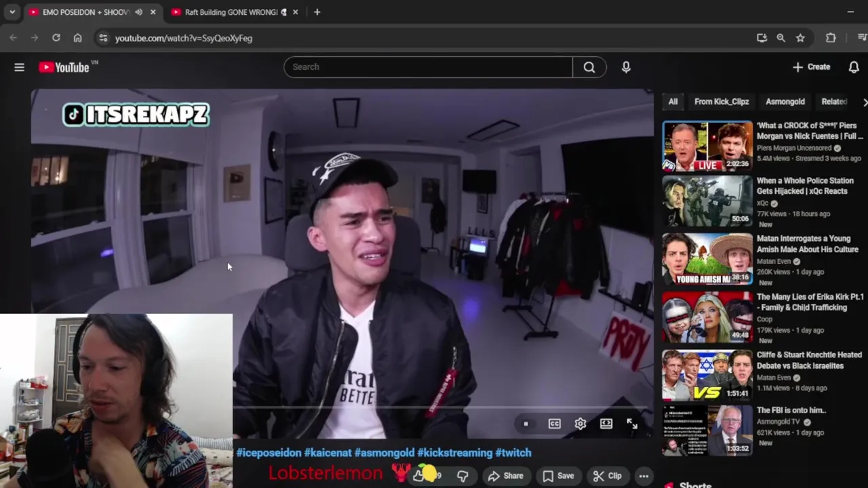Screen dimensions: 868x488
Task: Close the EMO POSEIDON tab
Action: click(153, 12)
